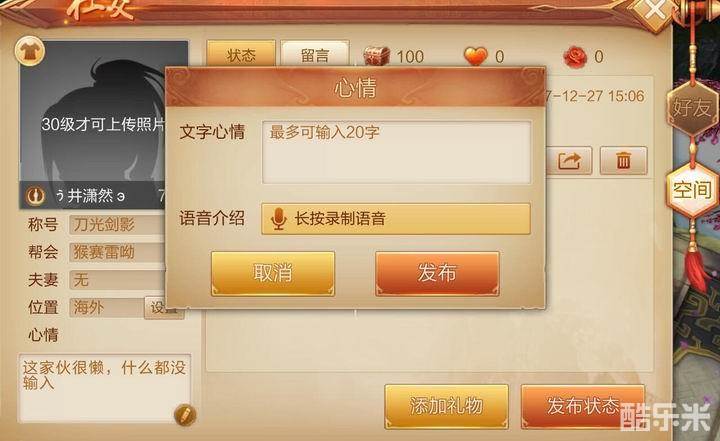The image size is (720, 441).
Task: Click the microphone voice record icon
Action: point(278,219)
